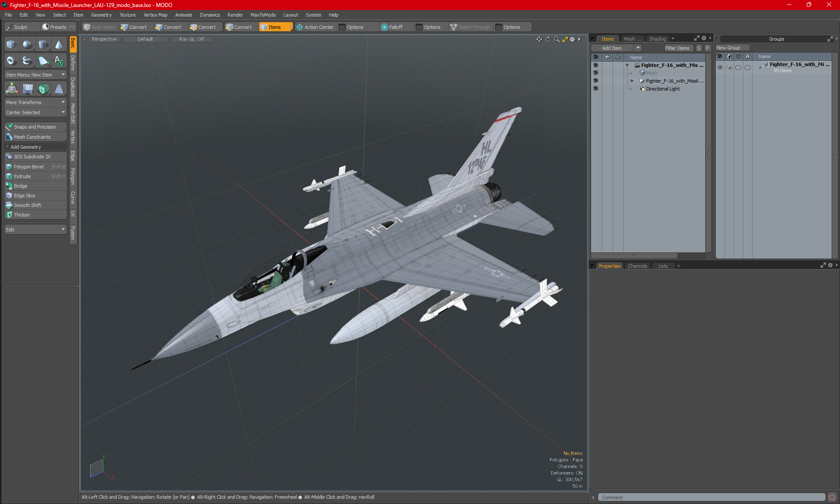Click the viewport rotate icon

pyautogui.click(x=548, y=39)
